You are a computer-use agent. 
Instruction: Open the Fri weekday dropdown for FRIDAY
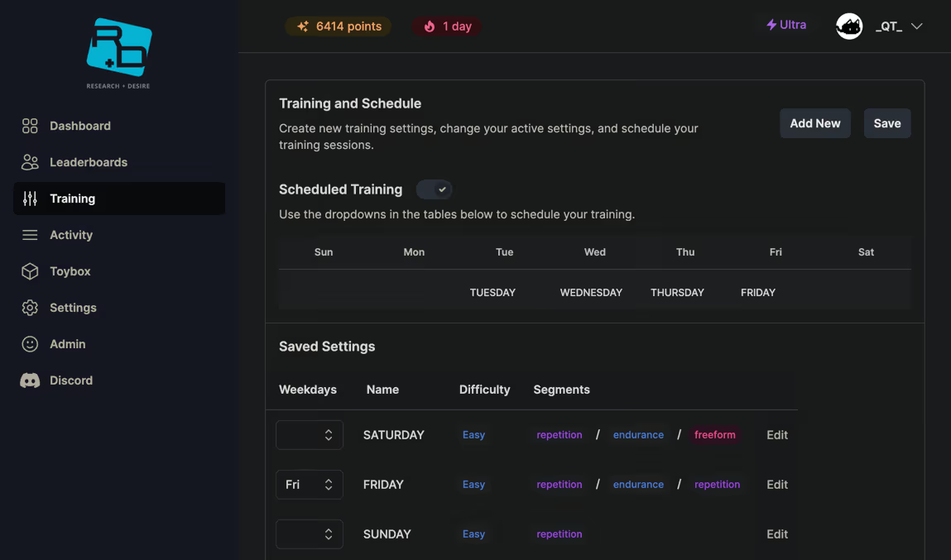(310, 485)
